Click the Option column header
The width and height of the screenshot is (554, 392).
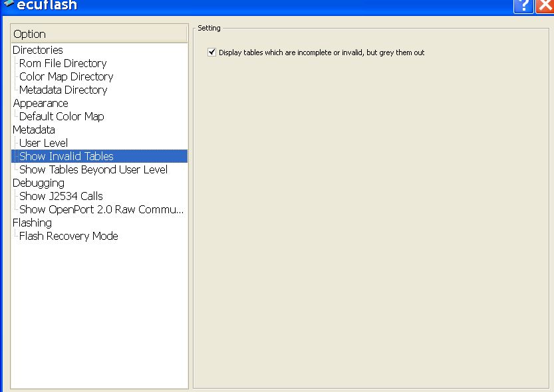99,34
